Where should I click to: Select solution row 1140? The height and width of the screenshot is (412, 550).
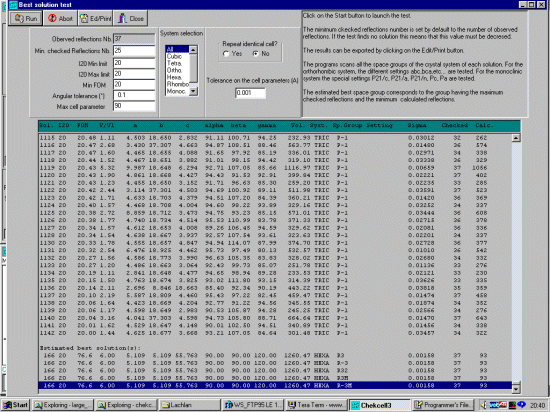[275, 318]
